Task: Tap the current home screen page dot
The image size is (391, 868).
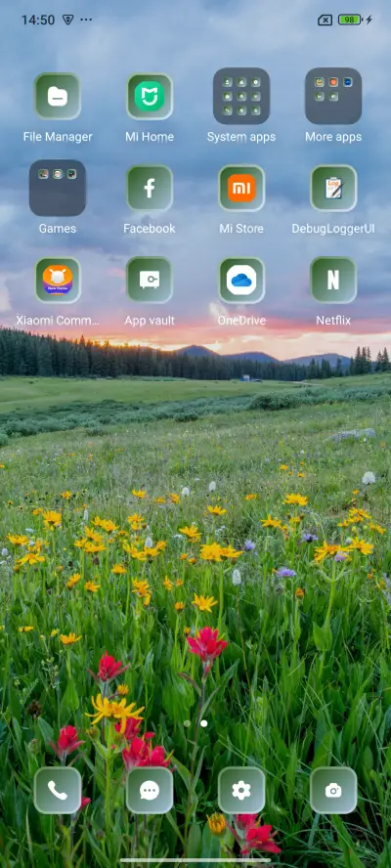Action: click(x=204, y=723)
